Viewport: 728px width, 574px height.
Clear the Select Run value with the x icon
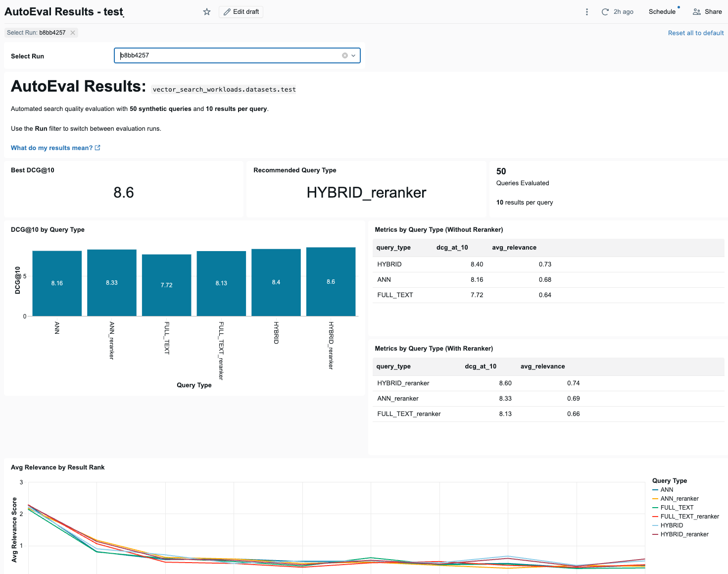pyautogui.click(x=345, y=55)
